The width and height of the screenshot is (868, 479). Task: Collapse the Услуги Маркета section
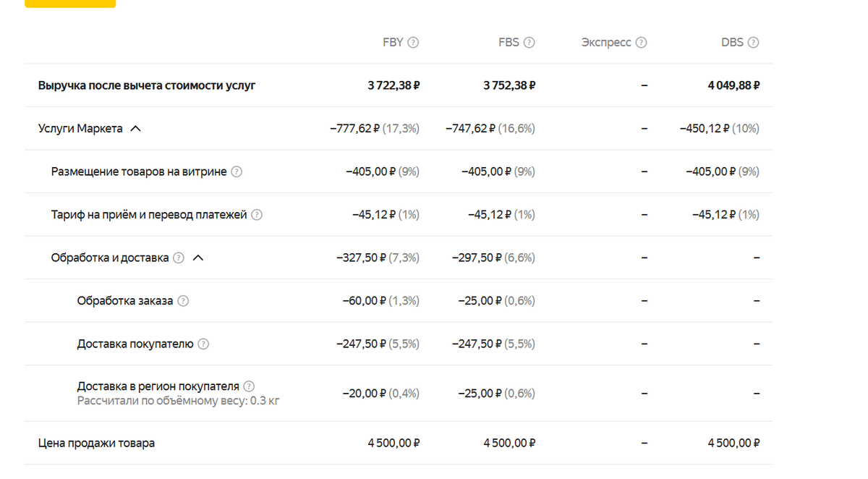pyautogui.click(x=135, y=129)
